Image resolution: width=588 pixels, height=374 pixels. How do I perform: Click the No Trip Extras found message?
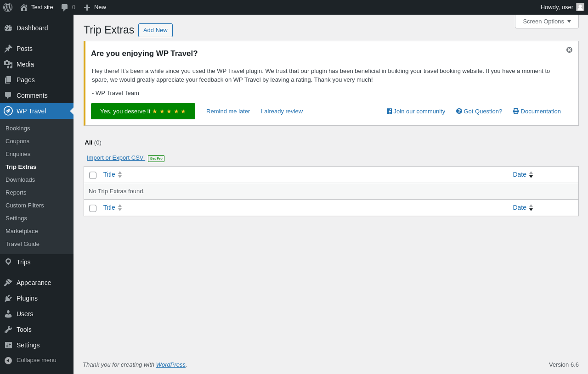tap(117, 191)
